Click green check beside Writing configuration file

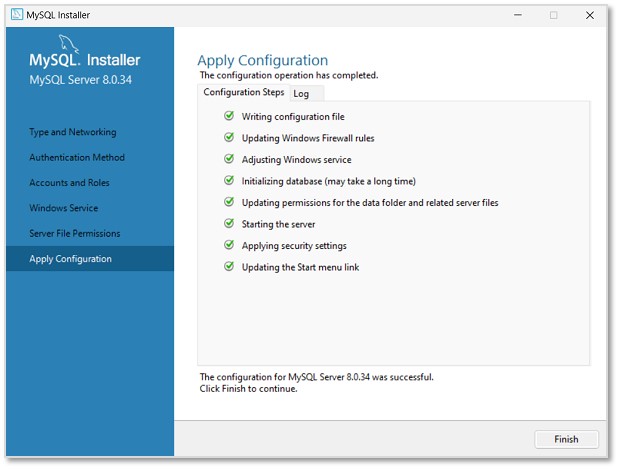(x=229, y=117)
